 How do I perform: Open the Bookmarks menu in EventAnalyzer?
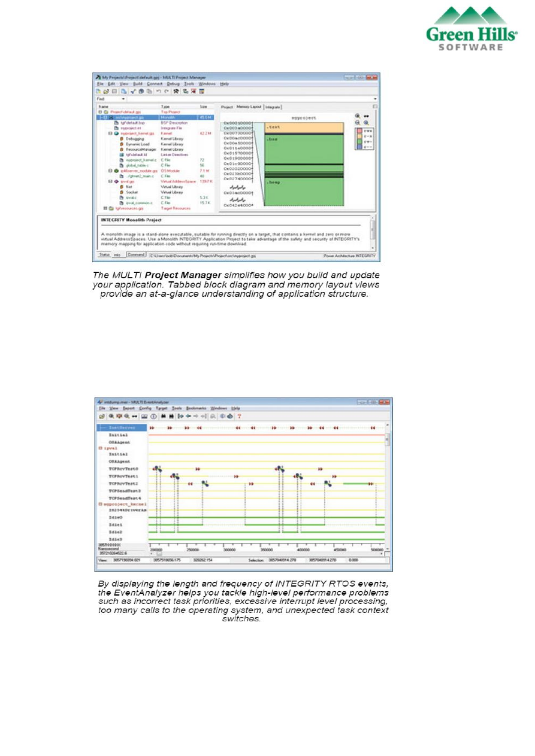tap(196, 408)
